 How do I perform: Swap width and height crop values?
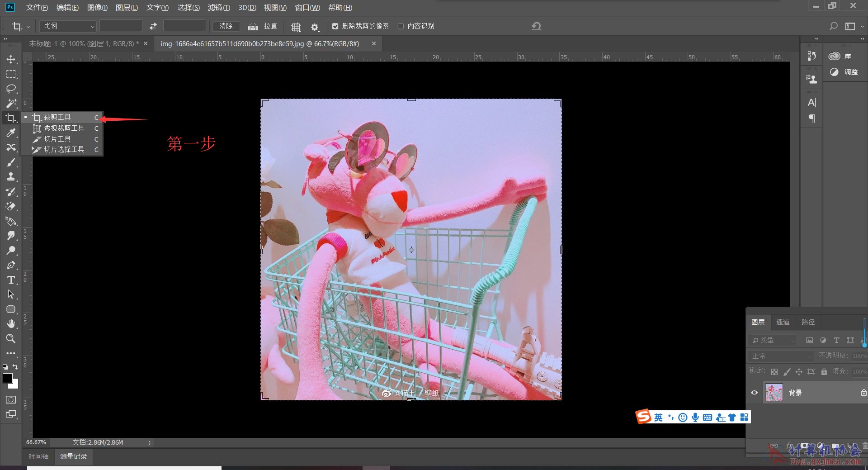[153, 26]
